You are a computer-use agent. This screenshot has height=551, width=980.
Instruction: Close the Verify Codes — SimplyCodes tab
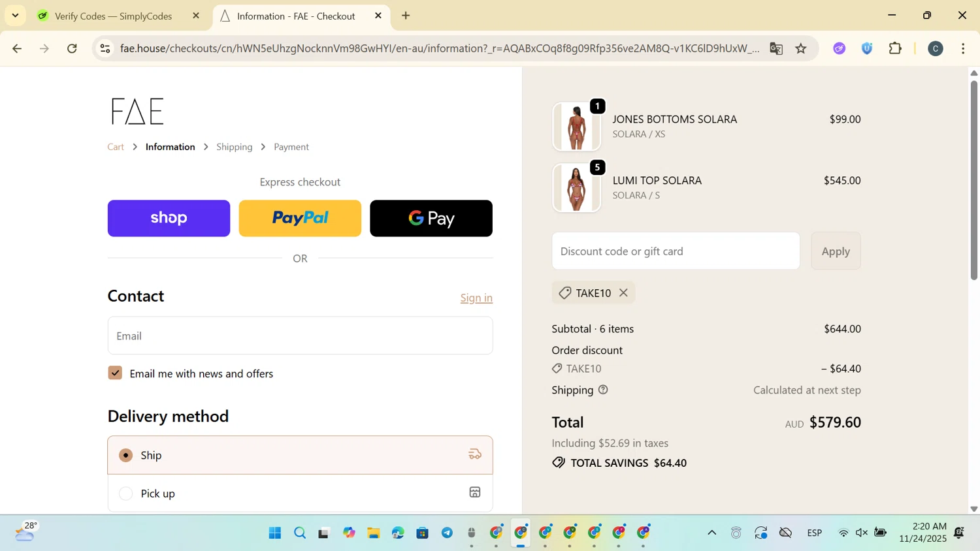(x=196, y=16)
